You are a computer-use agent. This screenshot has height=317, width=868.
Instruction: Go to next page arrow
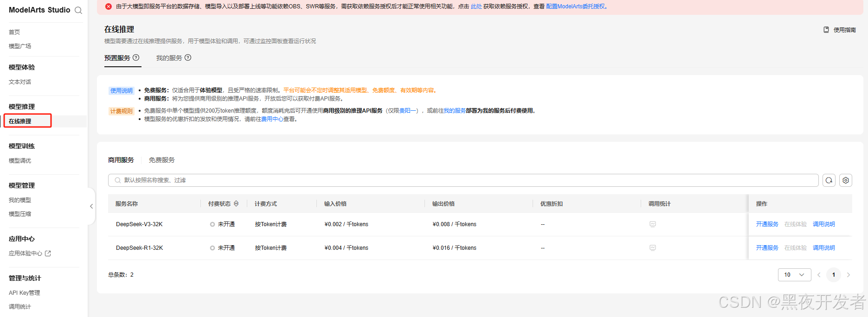849,275
